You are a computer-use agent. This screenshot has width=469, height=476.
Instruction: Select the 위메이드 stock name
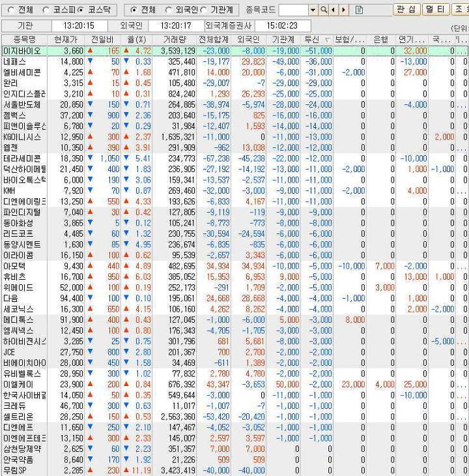[18, 288]
